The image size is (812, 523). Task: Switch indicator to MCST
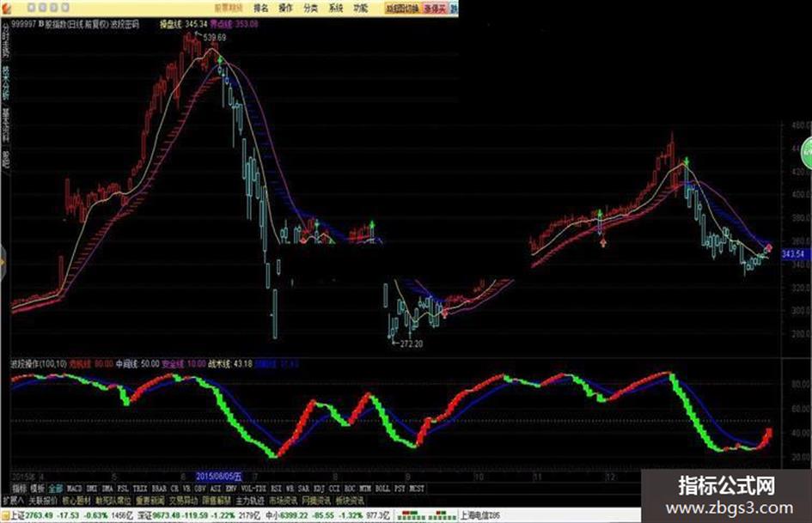click(417, 489)
